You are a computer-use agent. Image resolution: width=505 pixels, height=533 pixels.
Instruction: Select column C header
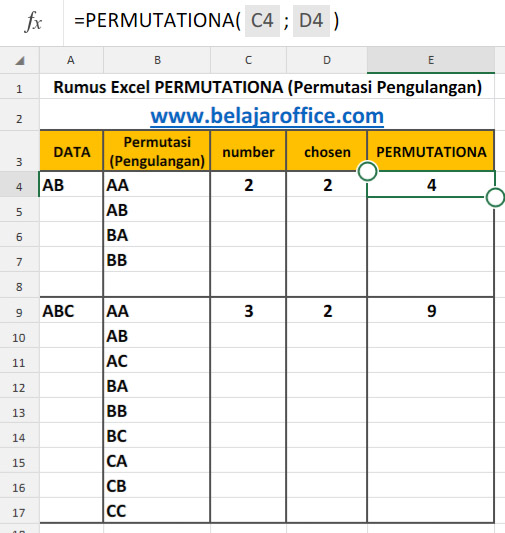[x=248, y=60]
